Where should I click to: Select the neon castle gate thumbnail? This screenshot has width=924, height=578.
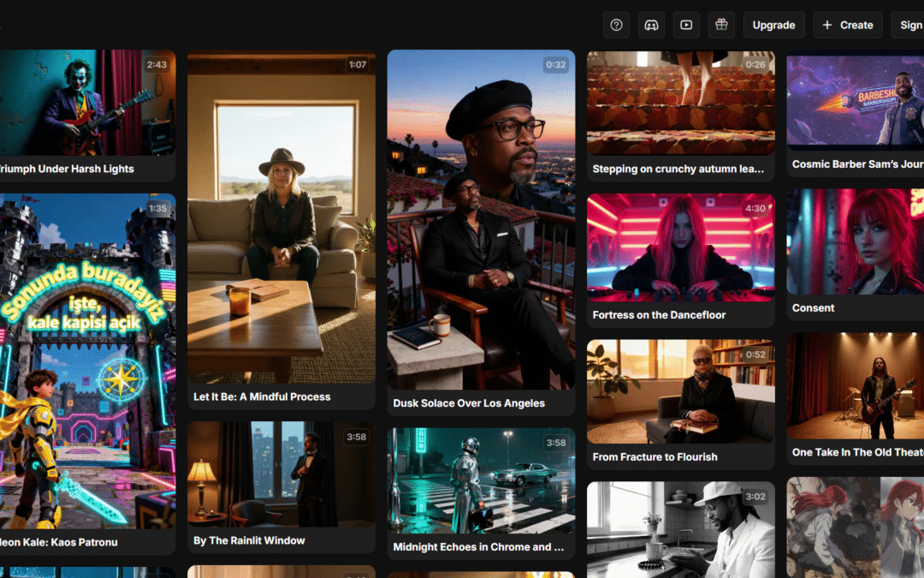(87, 360)
